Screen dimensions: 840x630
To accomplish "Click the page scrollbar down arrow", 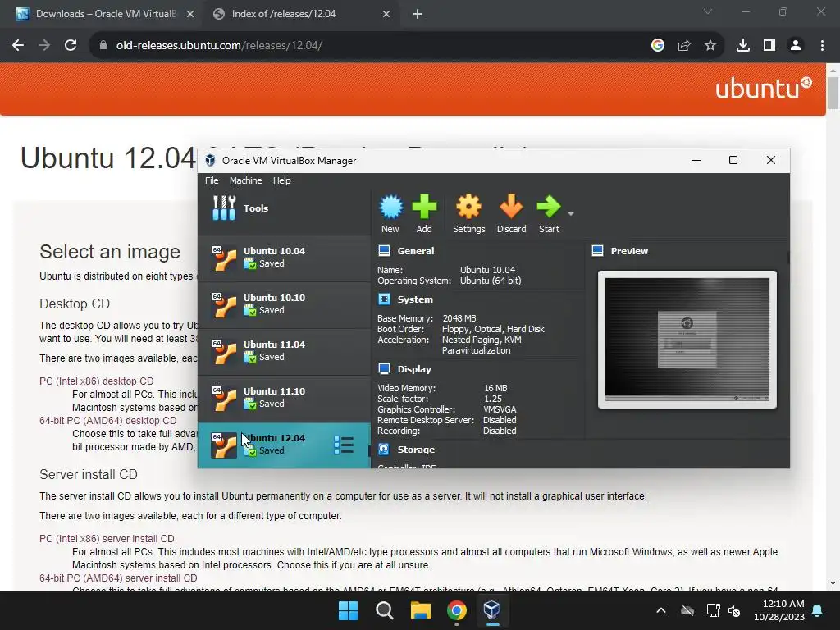I will click(833, 583).
